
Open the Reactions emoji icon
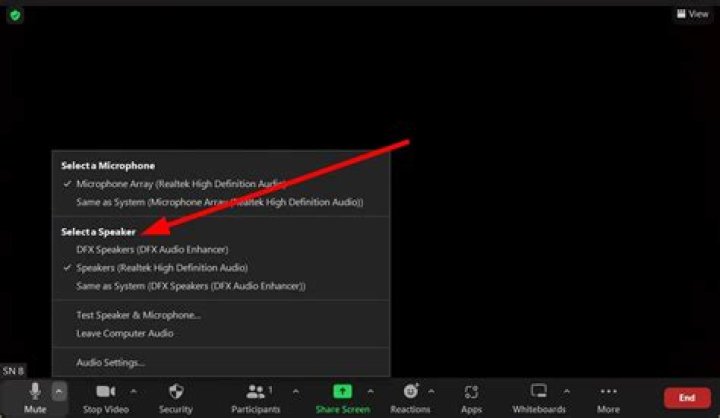[410, 391]
